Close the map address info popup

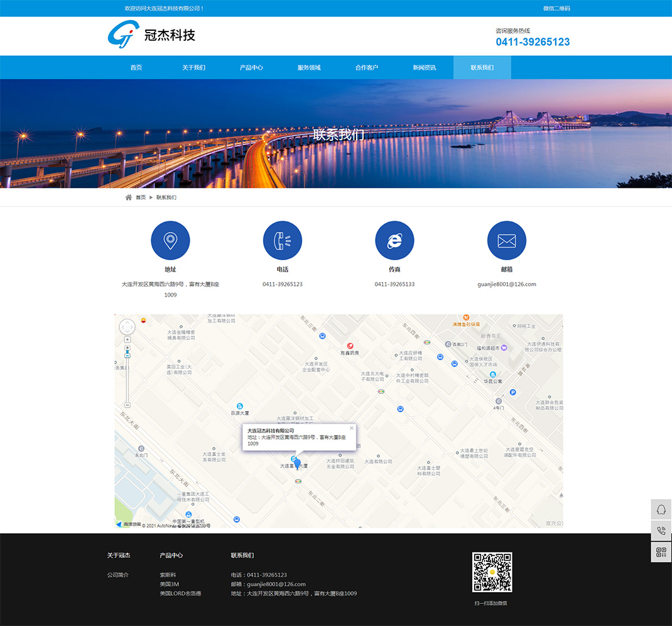click(x=352, y=428)
